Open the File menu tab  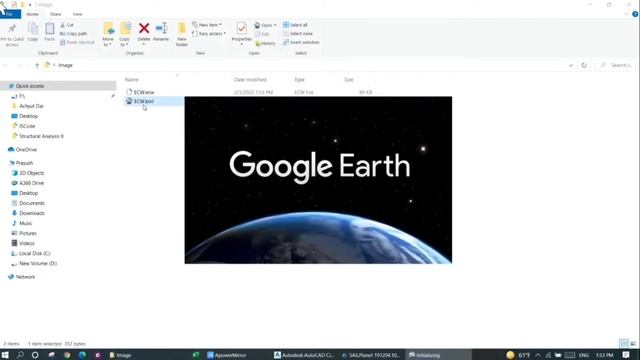(x=10, y=14)
